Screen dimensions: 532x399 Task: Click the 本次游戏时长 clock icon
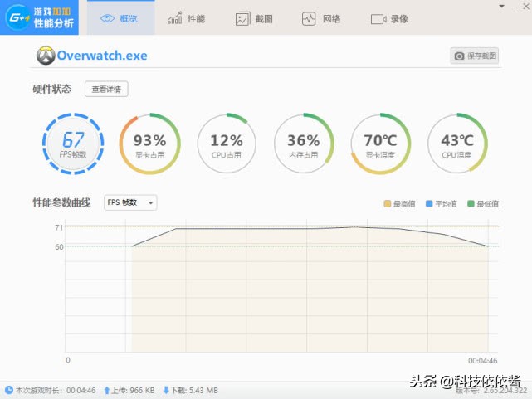pyautogui.click(x=9, y=390)
